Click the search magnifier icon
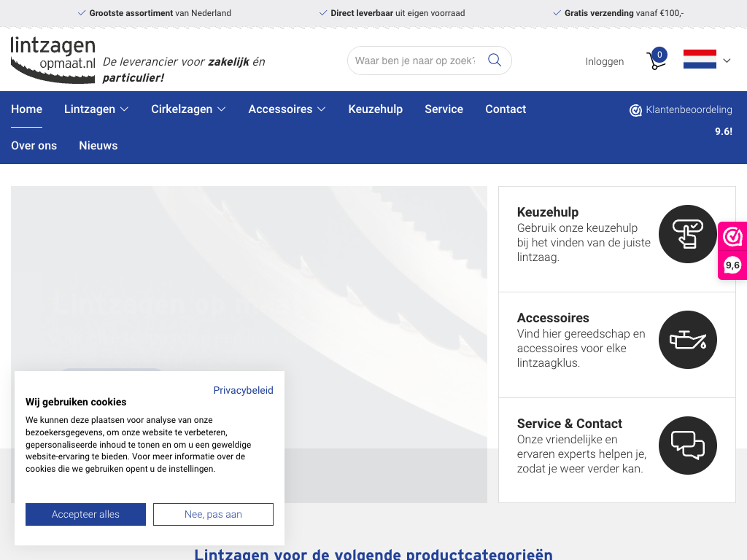The height and width of the screenshot is (560, 747). 495,61
